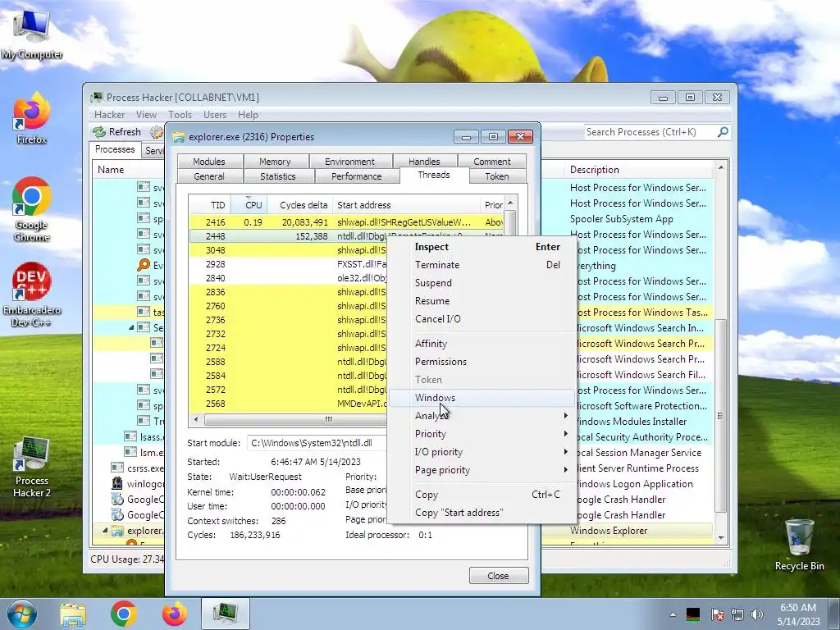The image size is (840, 630).
Task: Open the View menu
Action: (x=146, y=115)
